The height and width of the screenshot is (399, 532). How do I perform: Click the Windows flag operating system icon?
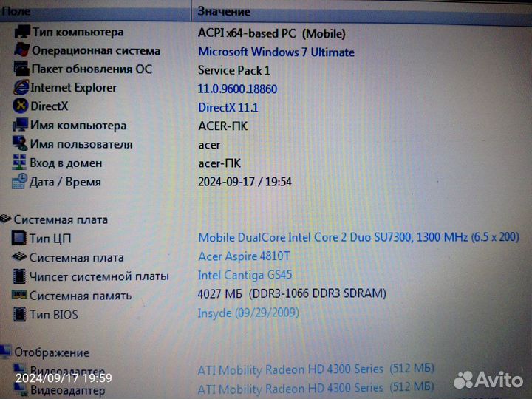[22, 50]
